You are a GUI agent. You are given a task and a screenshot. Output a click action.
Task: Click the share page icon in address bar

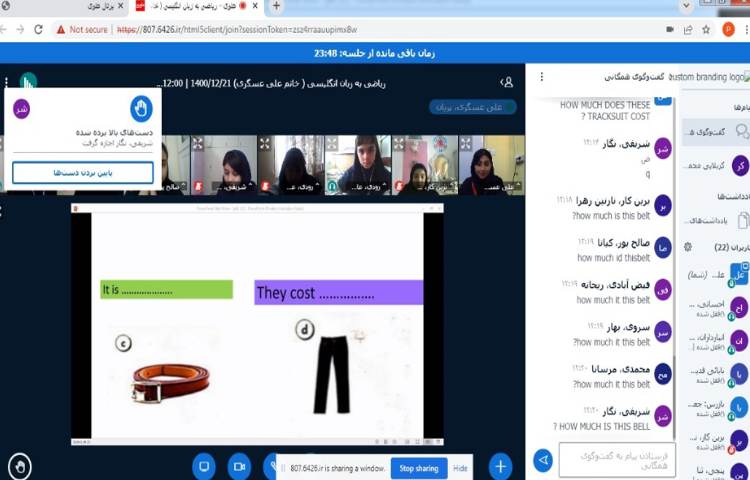[x=688, y=30]
